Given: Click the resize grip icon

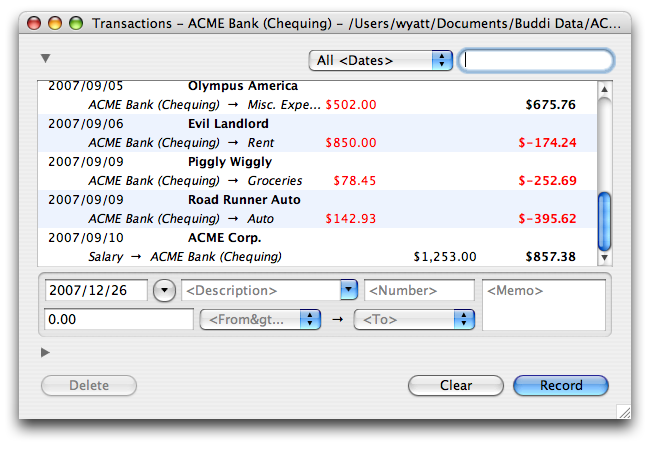Looking at the screenshot, I should [624, 412].
